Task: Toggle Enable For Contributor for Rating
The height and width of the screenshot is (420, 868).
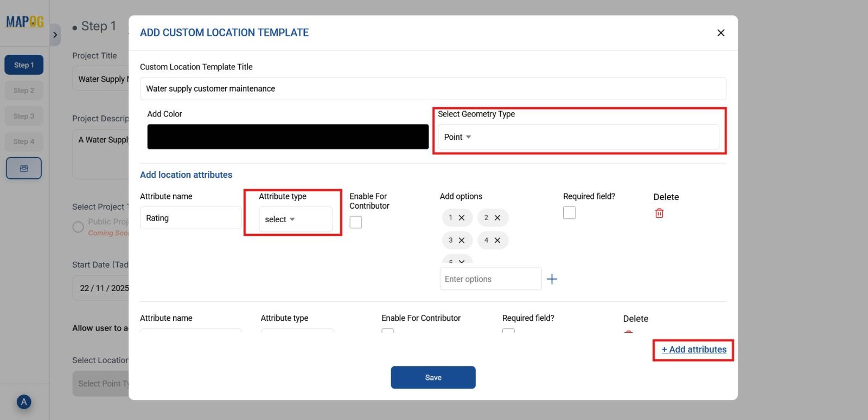Action: point(356,222)
